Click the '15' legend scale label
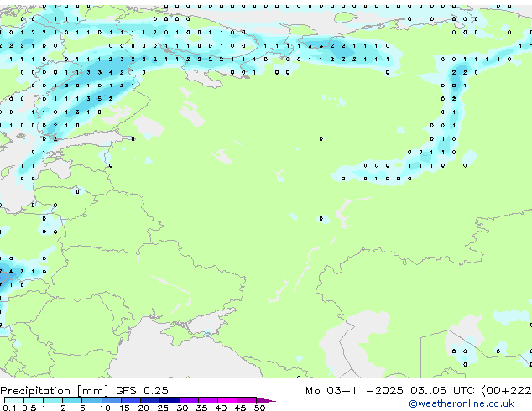Screen dimensions: 532x411 click(124, 408)
